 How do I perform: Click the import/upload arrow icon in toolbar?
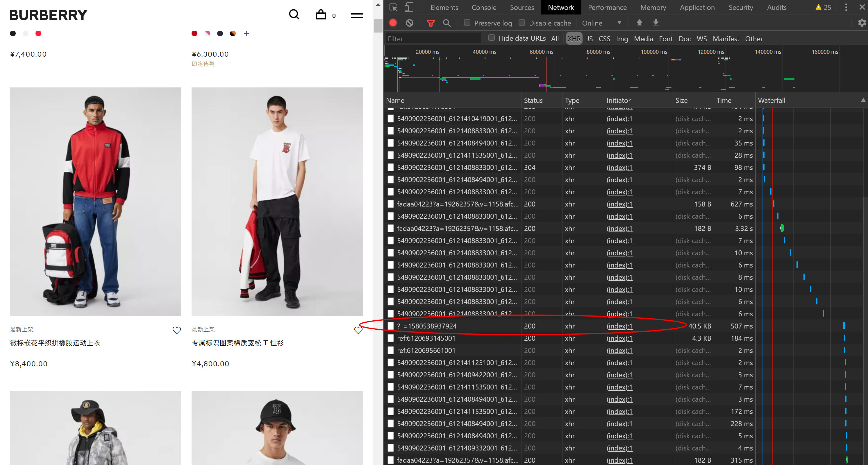pyautogui.click(x=639, y=23)
